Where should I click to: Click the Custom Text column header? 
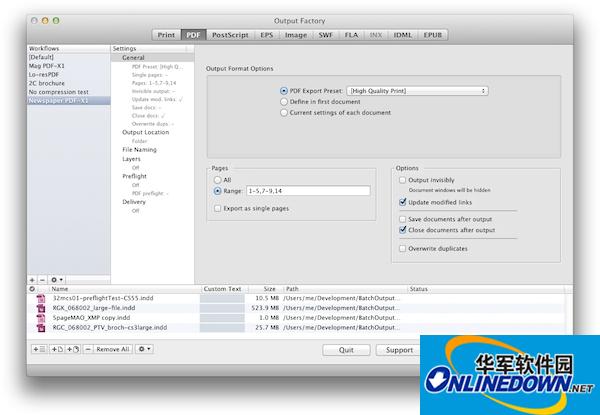pos(223,289)
